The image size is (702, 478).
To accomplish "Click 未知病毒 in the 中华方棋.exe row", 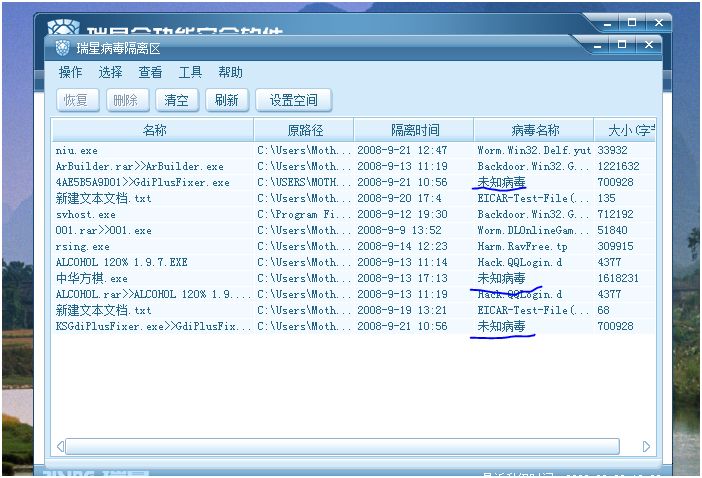I will [x=501, y=278].
